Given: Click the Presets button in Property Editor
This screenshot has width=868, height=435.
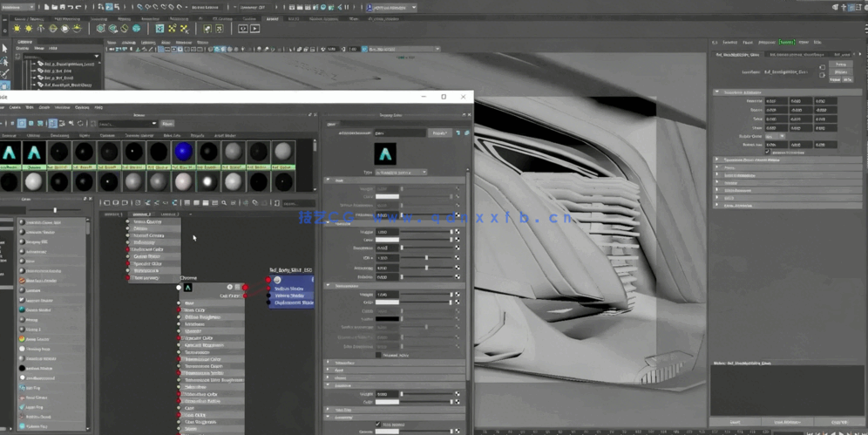Looking at the screenshot, I should 440,133.
